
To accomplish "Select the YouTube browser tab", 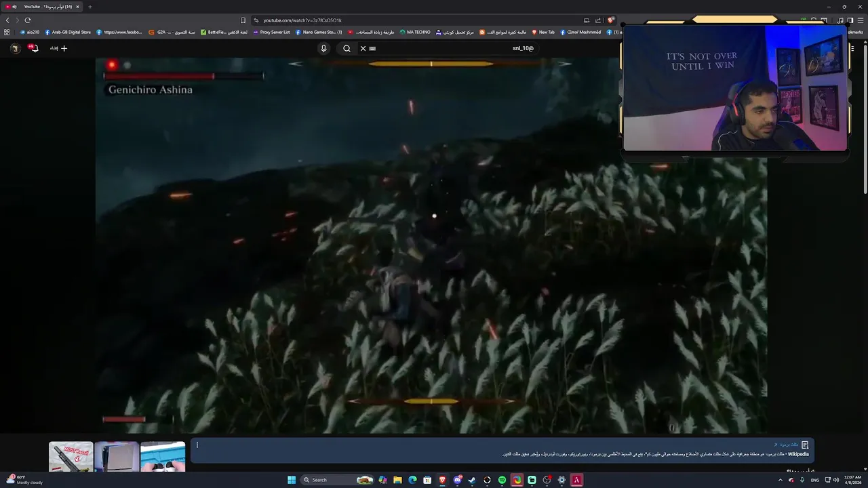I will point(42,7).
